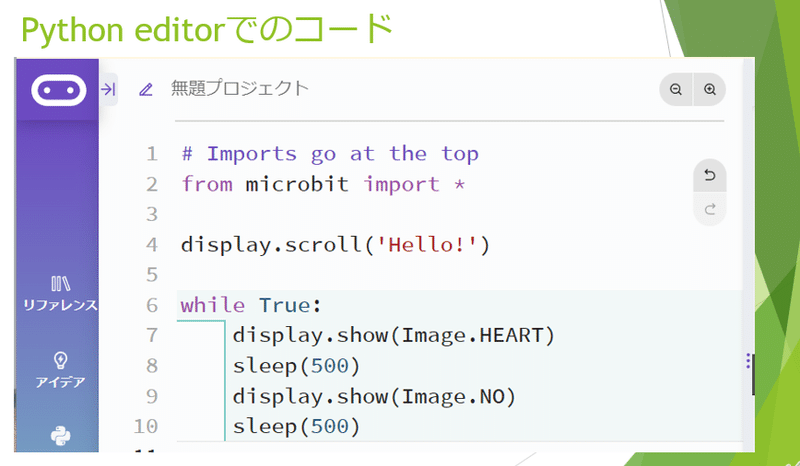The height and width of the screenshot is (466, 800).
Task: Zoom in the code editor
Action: (710, 90)
